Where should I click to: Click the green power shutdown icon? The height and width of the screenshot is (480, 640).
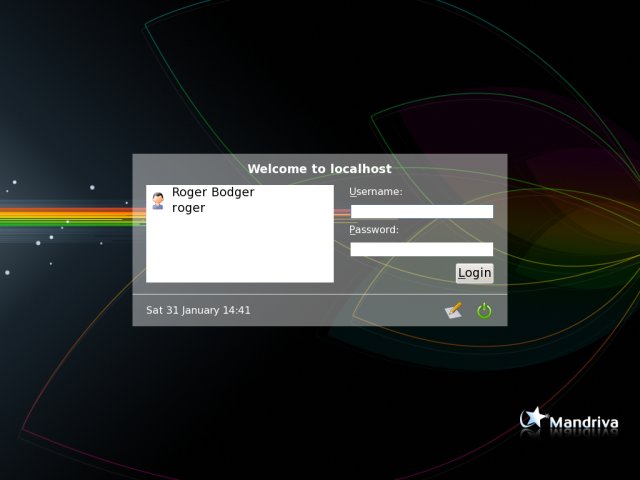[x=484, y=311]
